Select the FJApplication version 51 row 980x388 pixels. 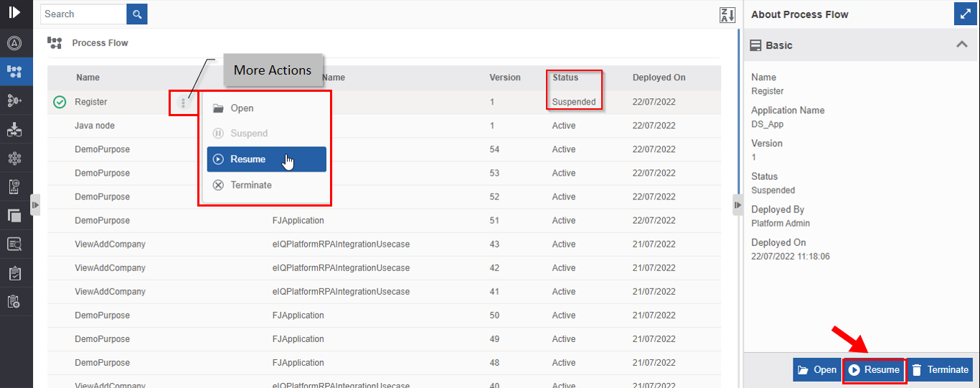(384, 221)
